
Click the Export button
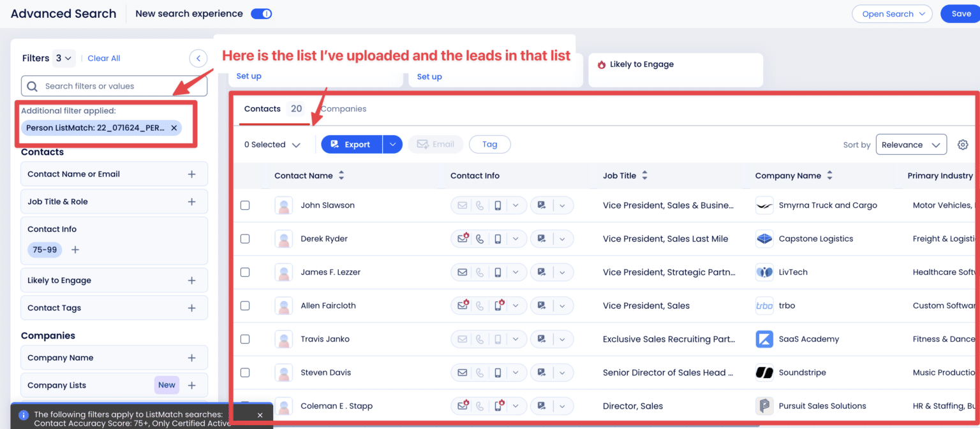(x=351, y=144)
